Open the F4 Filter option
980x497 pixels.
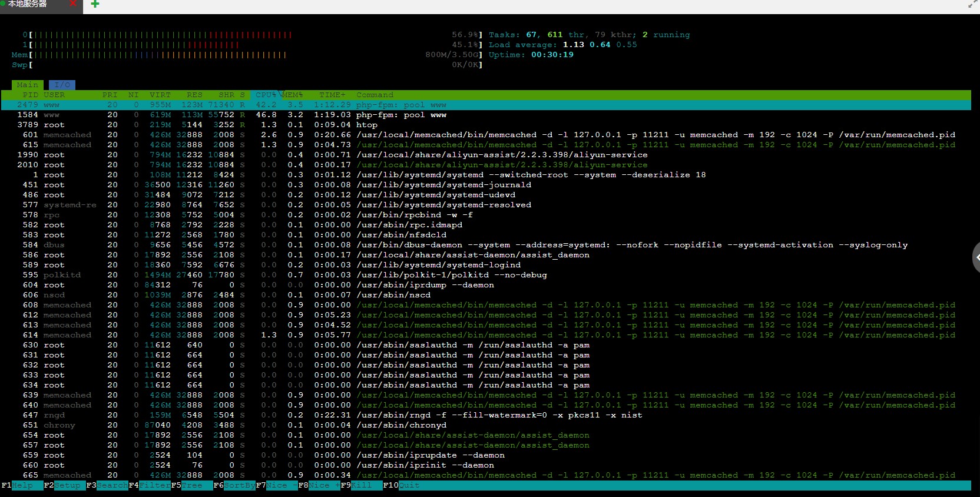pyautogui.click(x=150, y=485)
